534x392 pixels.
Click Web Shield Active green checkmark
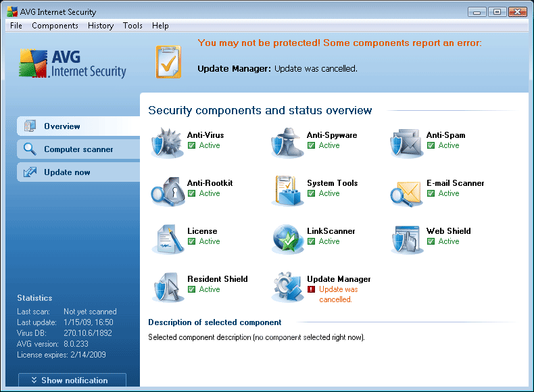(x=431, y=241)
